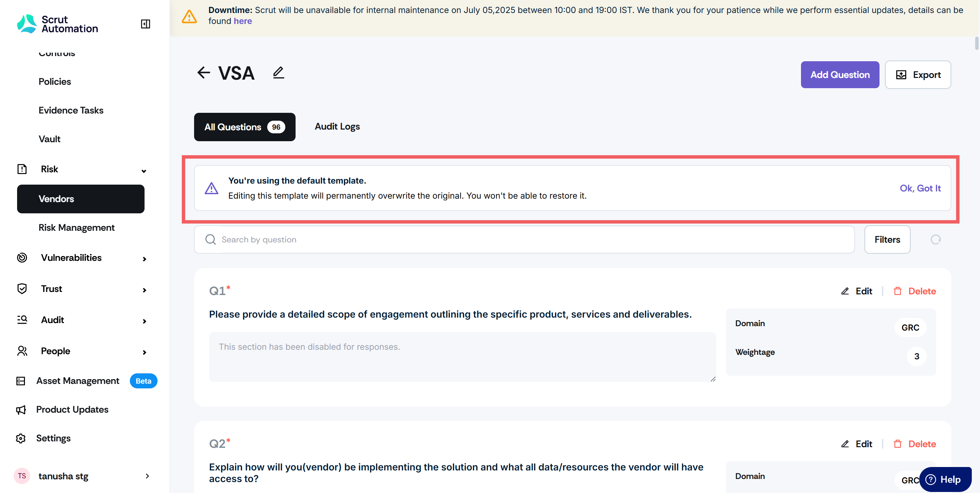
Task: Follow the 'here' downtime details link
Action: point(243,21)
